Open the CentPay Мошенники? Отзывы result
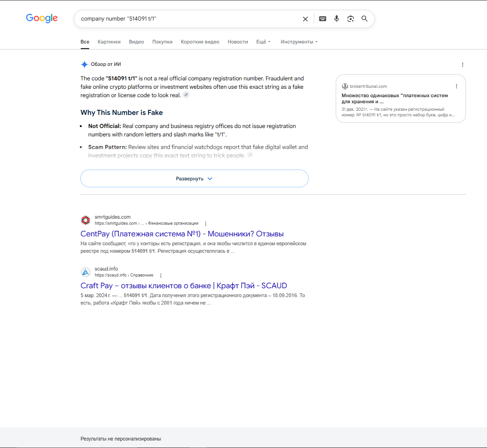The height and width of the screenshot is (448, 487). point(182,234)
